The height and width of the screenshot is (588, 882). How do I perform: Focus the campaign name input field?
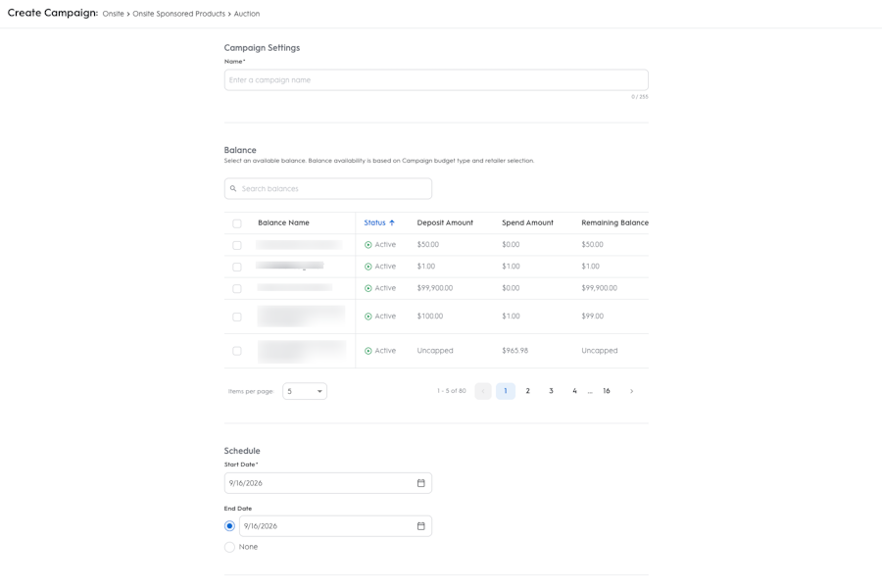[436, 80]
